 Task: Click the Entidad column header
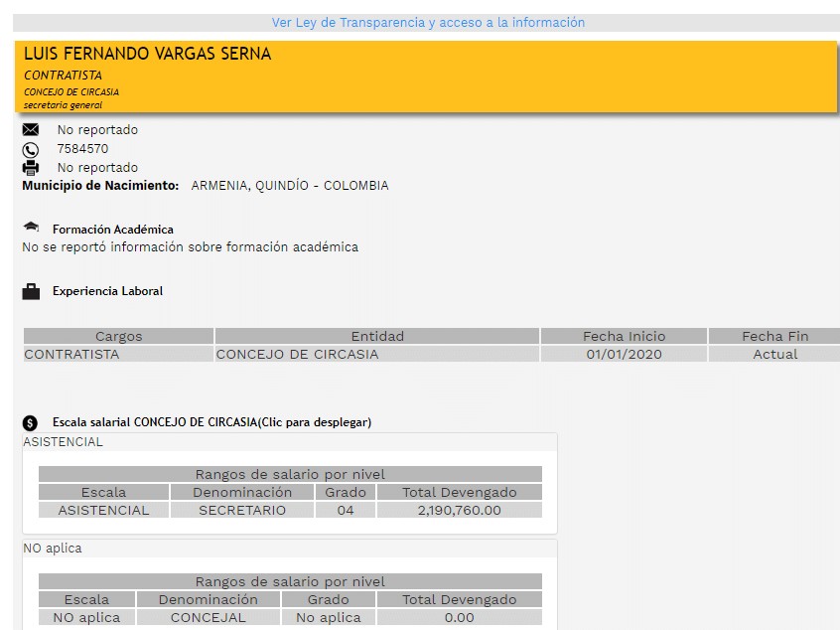click(377, 336)
